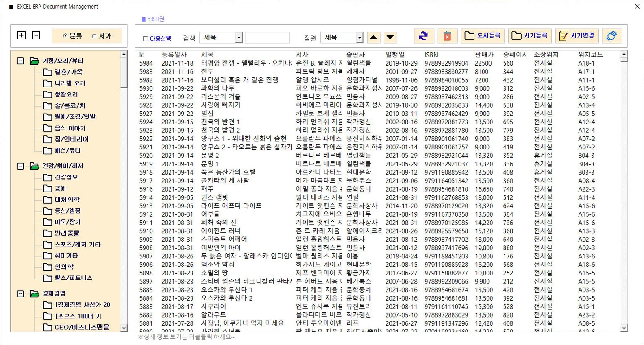Click the folder icon of 술/음료/차
This screenshot has height=345, width=644.
pos(48,105)
